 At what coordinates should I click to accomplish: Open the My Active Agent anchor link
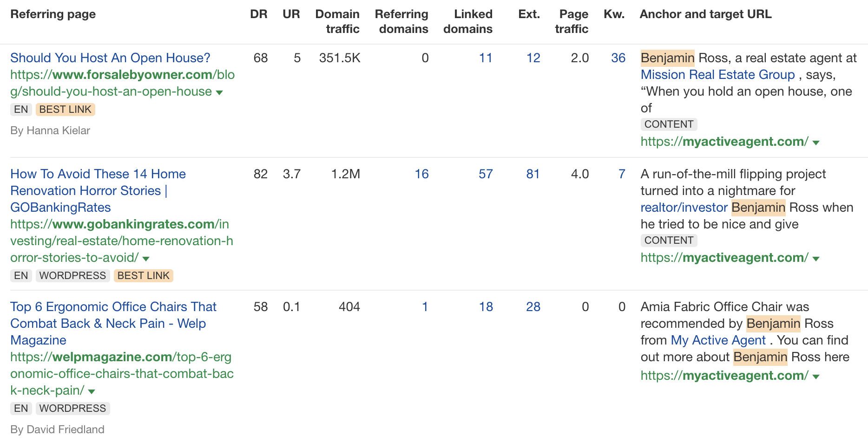pos(718,340)
